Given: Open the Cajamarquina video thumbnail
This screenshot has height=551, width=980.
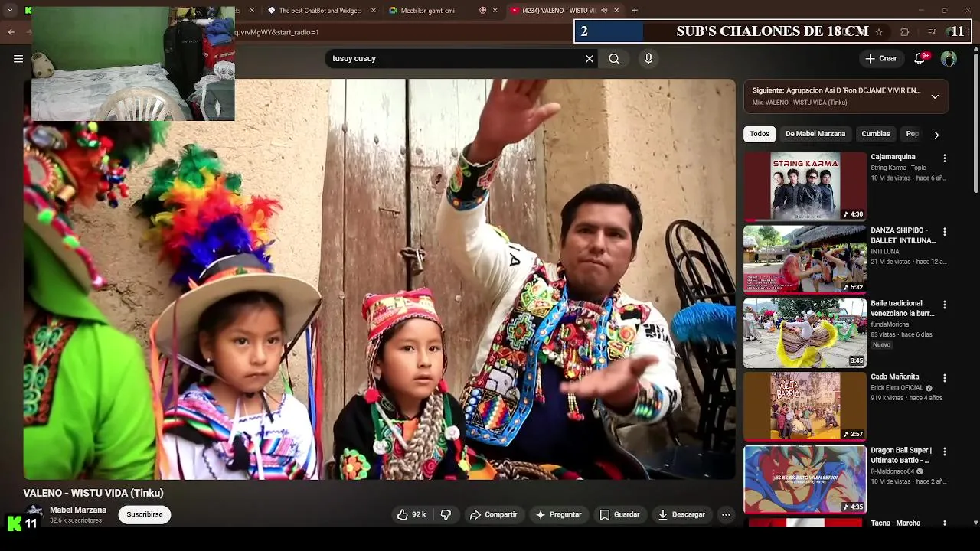Looking at the screenshot, I should pos(805,186).
